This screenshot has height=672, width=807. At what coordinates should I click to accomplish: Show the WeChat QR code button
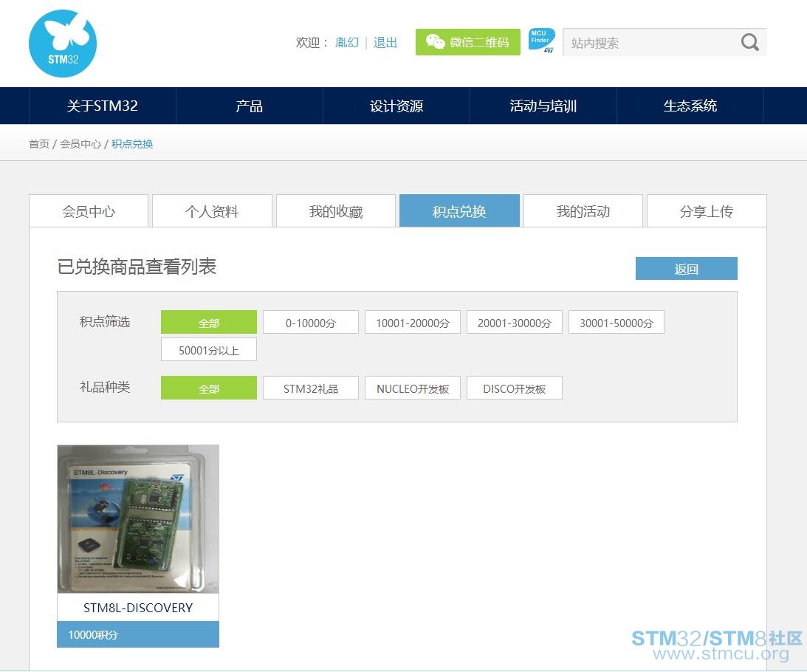coord(468,42)
